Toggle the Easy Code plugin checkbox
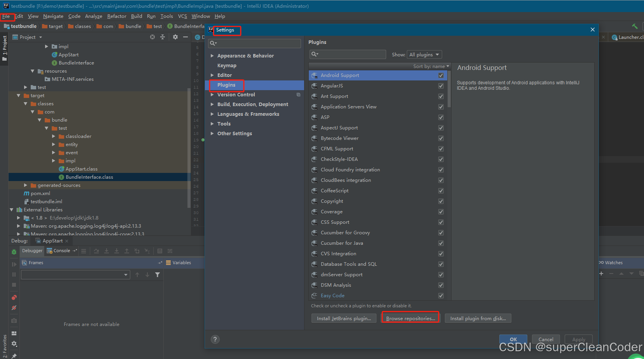The image size is (644, 359). click(x=441, y=296)
